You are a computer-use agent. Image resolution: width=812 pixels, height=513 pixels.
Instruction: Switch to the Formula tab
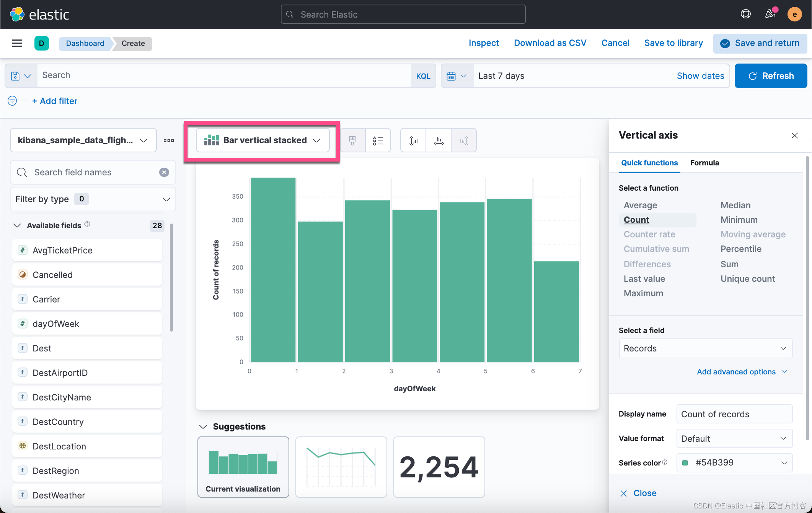[x=704, y=163]
